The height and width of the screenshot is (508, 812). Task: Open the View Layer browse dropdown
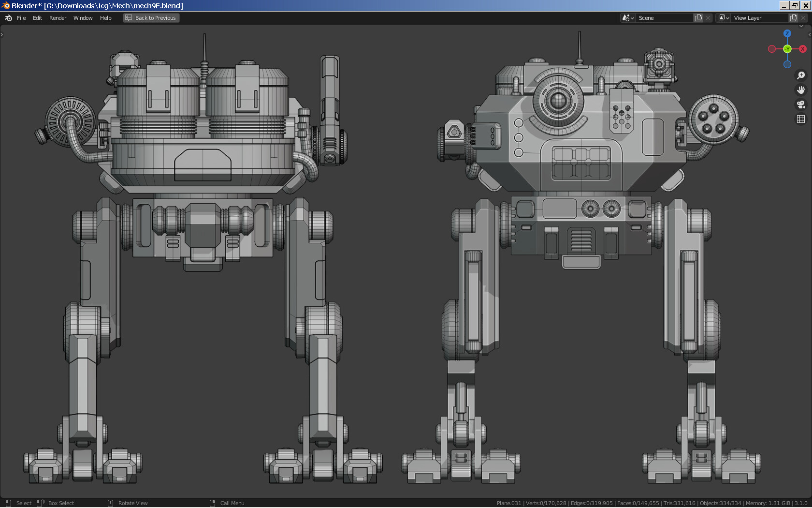[x=723, y=17]
